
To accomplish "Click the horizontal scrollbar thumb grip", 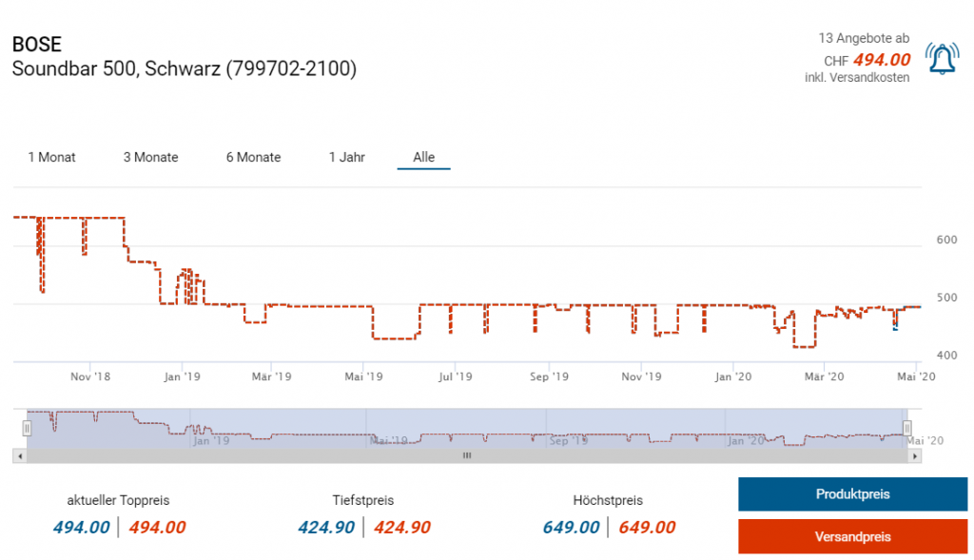I will 466,456.
